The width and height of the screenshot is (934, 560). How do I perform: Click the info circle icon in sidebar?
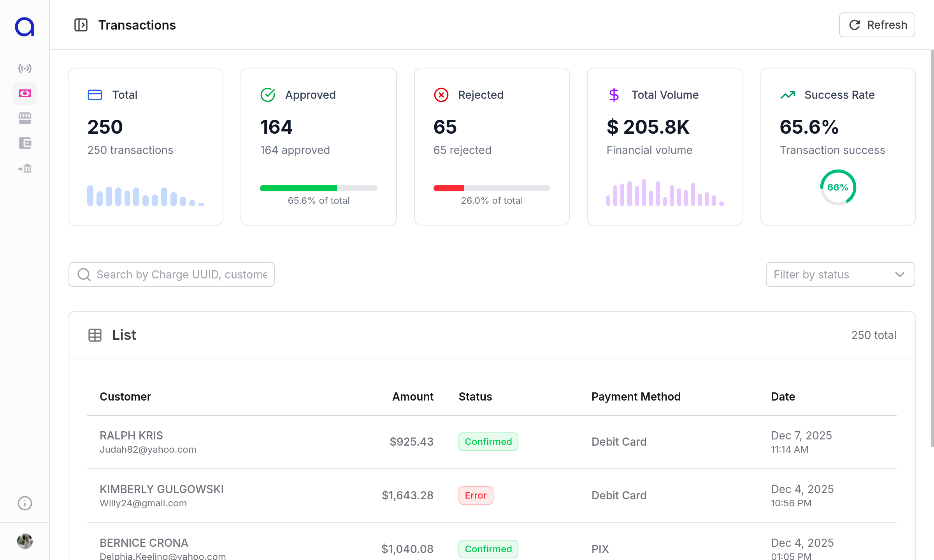click(25, 503)
